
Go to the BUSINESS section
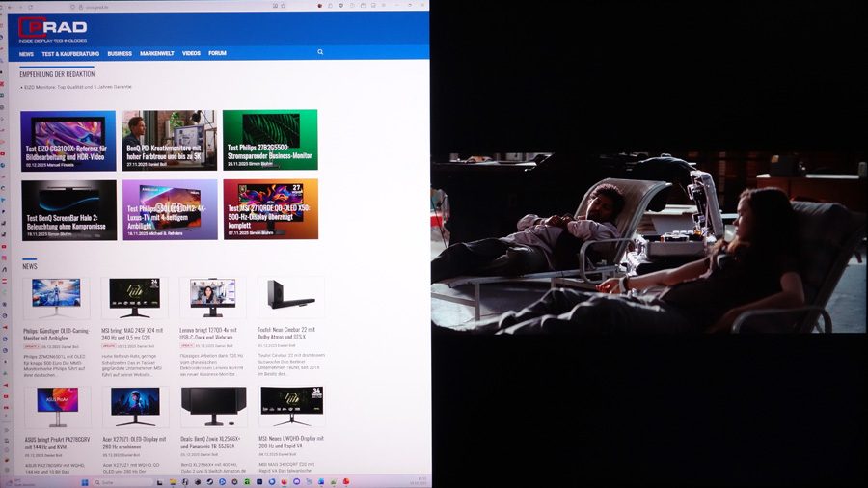point(120,54)
